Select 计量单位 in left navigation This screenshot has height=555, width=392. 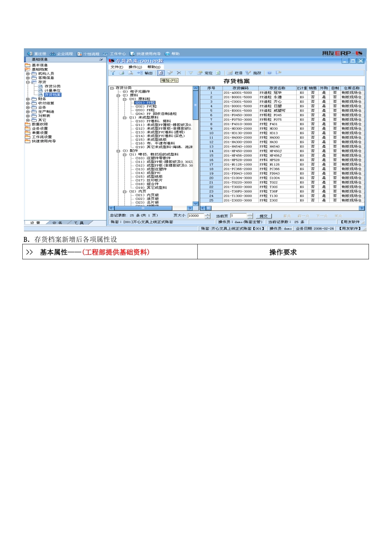pos(52,90)
